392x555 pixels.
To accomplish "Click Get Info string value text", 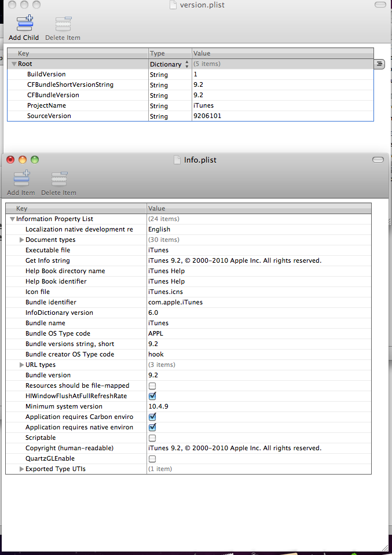I will [x=235, y=260].
